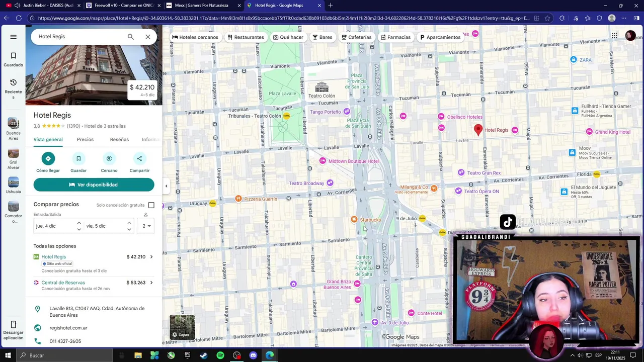This screenshot has height=362, width=644.
Task: Expand Hotel Regis $42.210 option chevron
Action: [x=151, y=257]
